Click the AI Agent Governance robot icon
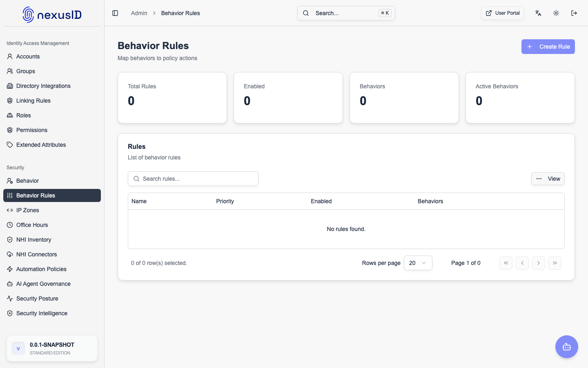The image size is (588, 368). 10,284
